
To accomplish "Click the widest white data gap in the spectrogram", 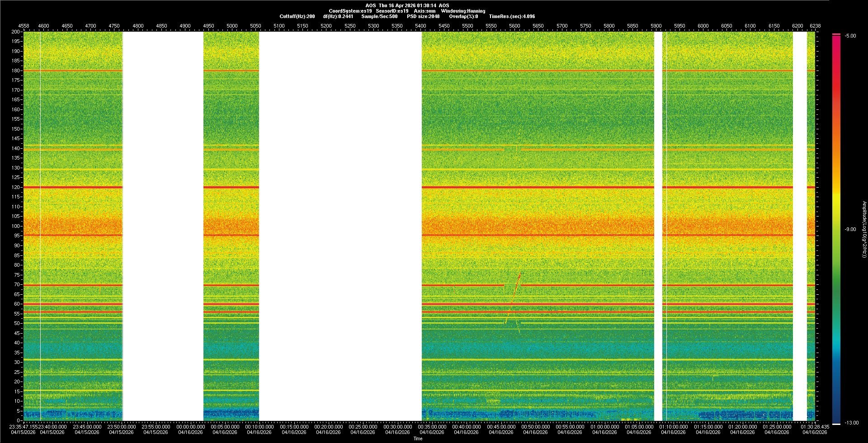I will (340, 226).
